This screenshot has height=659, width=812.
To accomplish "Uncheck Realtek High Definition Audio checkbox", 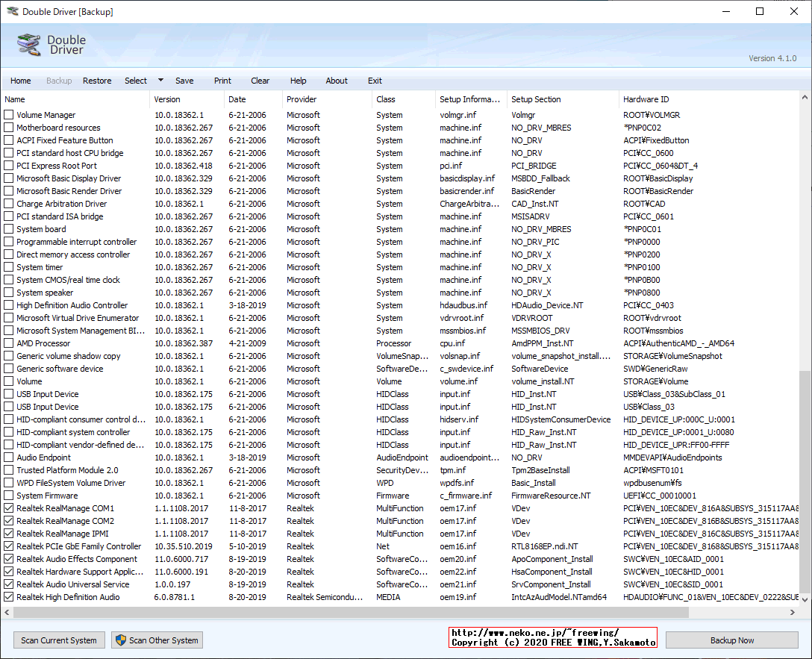I will point(9,597).
